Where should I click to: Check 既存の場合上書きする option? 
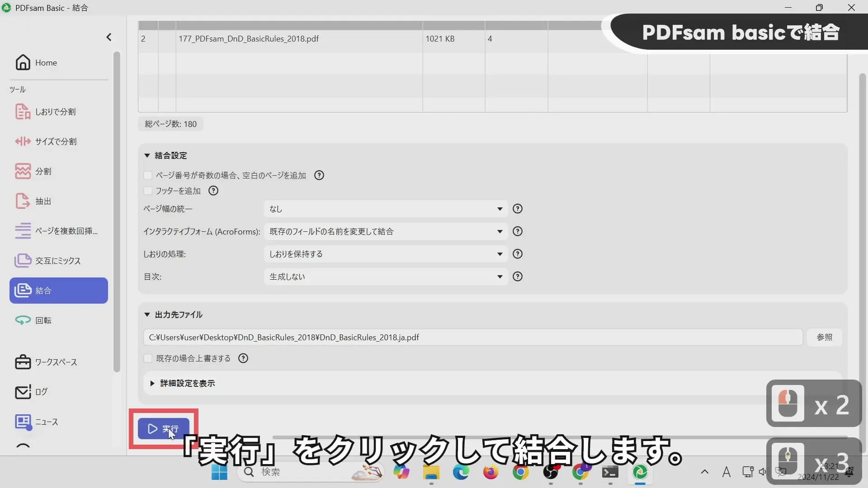148,358
